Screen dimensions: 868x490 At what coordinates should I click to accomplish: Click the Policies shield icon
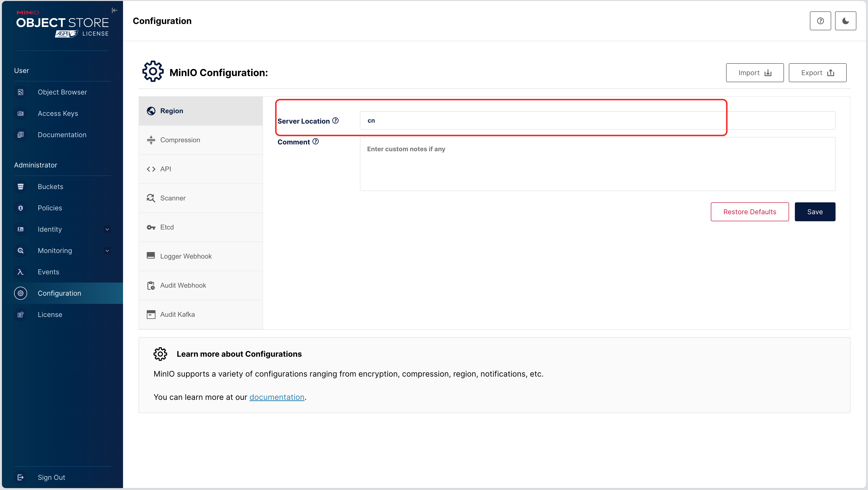point(21,208)
